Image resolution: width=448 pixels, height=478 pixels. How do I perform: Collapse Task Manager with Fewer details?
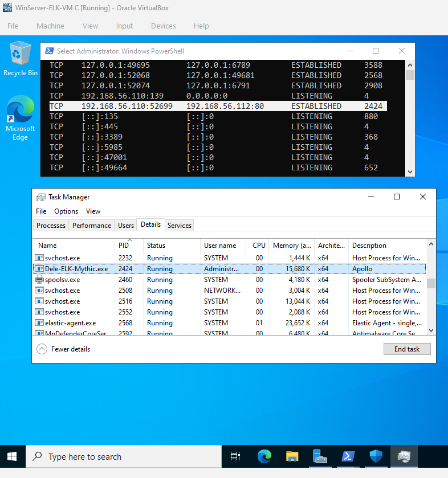(x=63, y=349)
